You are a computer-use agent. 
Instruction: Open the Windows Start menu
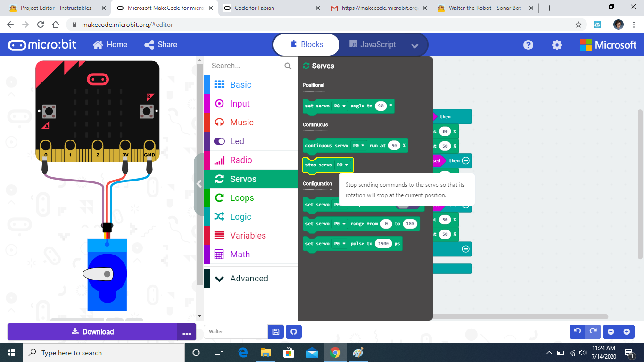tap(11, 353)
